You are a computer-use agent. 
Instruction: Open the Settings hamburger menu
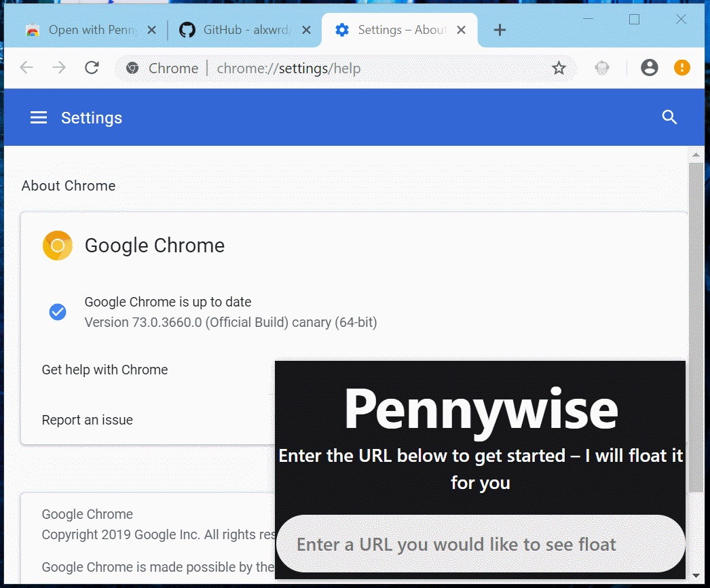tap(39, 117)
